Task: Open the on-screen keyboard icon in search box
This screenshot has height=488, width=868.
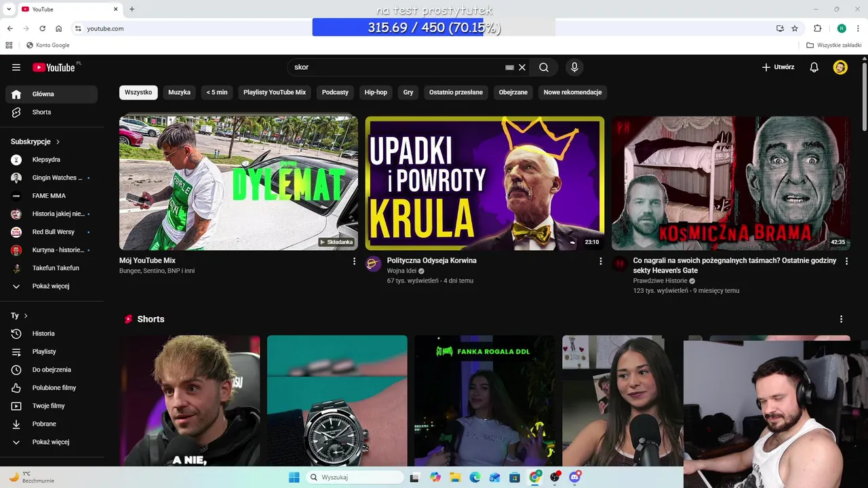Action: click(509, 67)
